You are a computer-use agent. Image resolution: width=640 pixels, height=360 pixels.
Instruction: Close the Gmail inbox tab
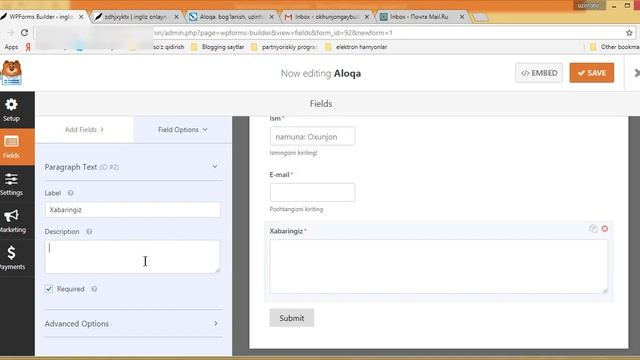click(367, 17)
